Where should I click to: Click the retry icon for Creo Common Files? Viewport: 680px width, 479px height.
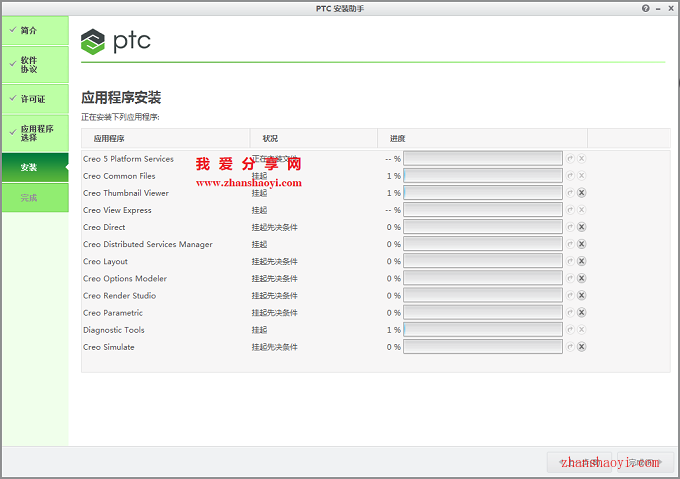click(x=570, y=176)
